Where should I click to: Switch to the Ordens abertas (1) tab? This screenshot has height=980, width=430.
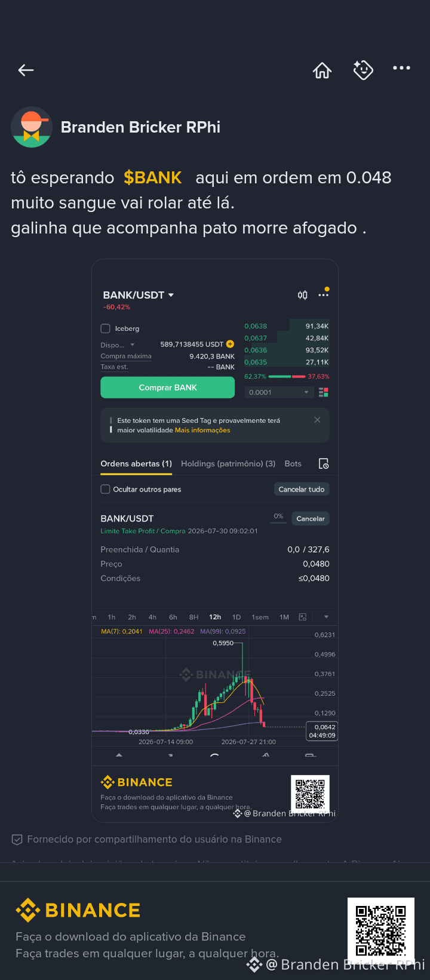pyautogui.click(x=136, y=463)
